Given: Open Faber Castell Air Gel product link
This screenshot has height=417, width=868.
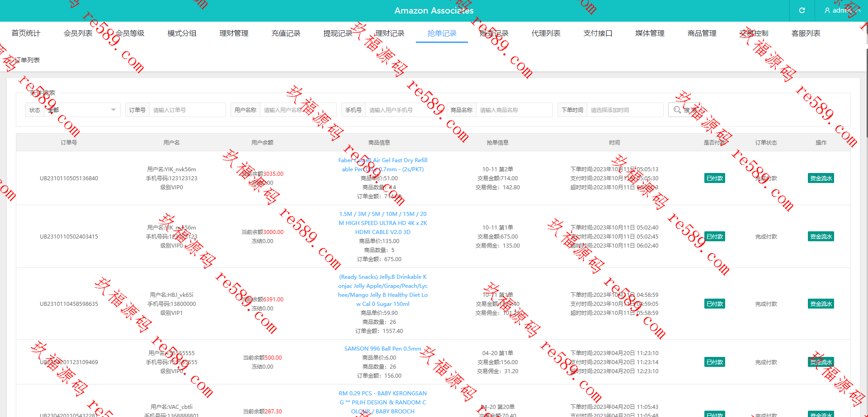Looking at the screenshot, I should (382, 164).
